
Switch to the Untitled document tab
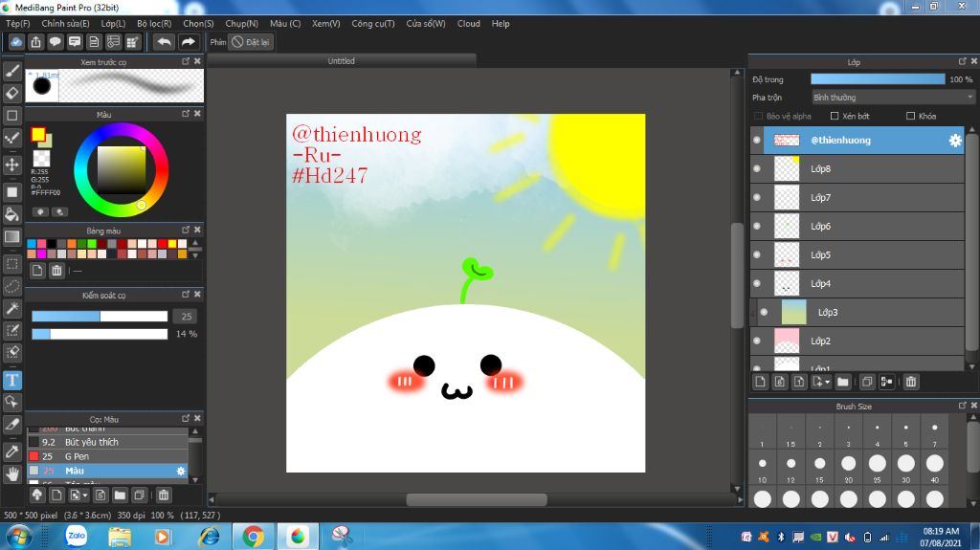click(342, 60)
